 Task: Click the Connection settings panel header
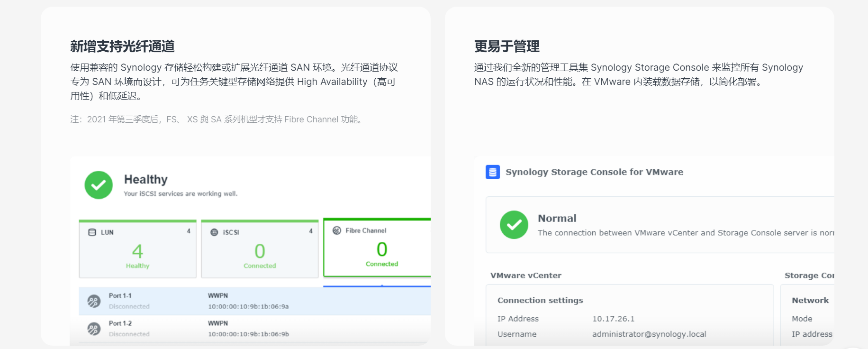[540, 301]
